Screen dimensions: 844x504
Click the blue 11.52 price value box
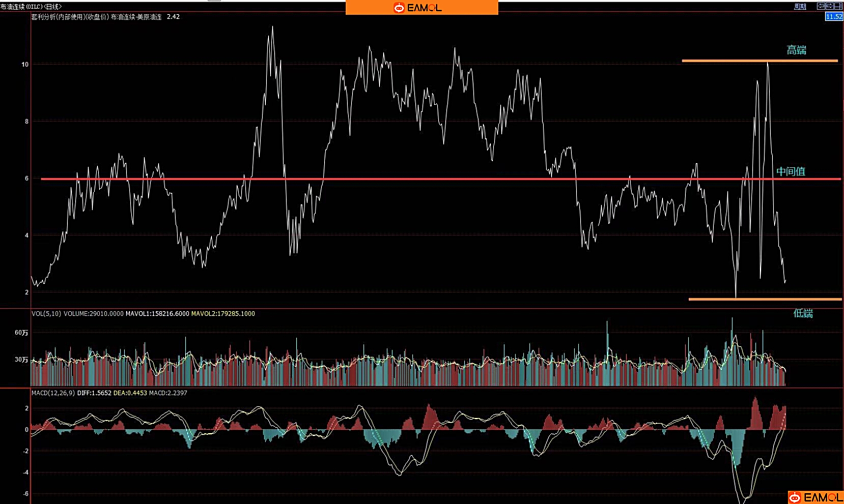834,17
